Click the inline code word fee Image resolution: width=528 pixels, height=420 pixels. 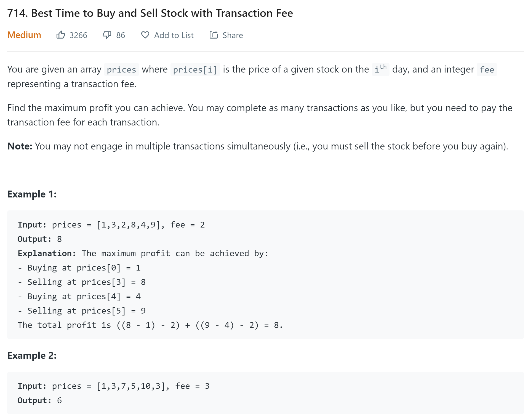click(487, 69)
